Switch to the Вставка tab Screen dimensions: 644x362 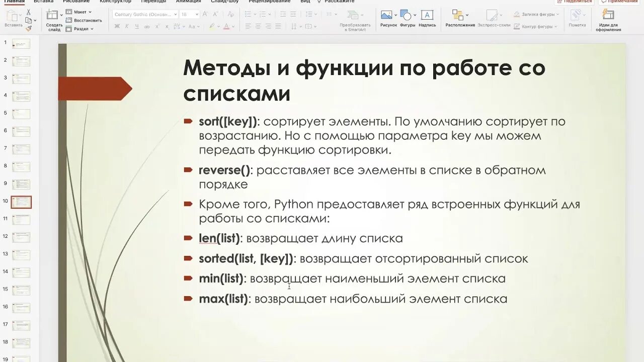tap(44, 2)
